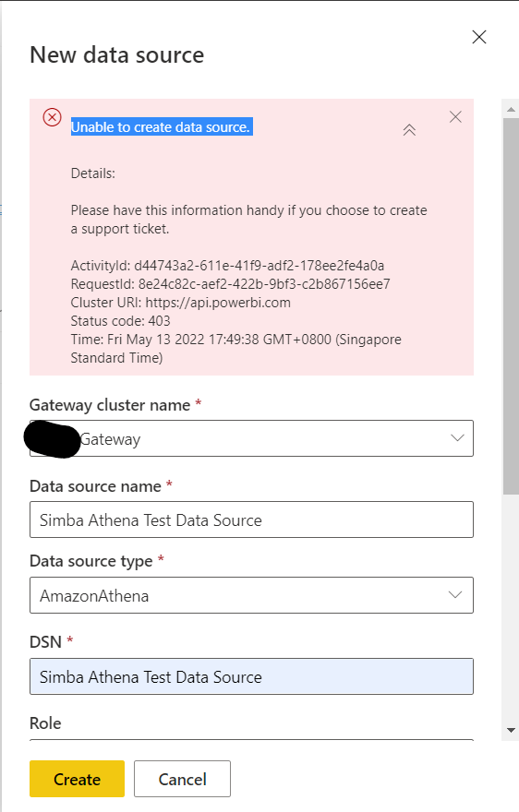
Task: Click the Data source name input field
Action: click(x=251, y=519)
